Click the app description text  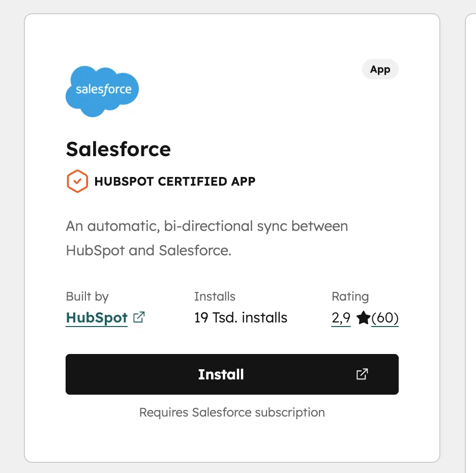point(206,238)
